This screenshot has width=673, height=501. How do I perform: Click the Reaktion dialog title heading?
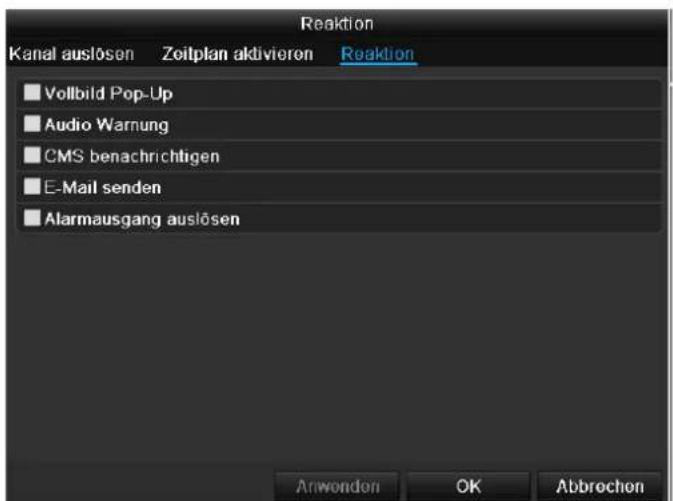click(337, 24)
